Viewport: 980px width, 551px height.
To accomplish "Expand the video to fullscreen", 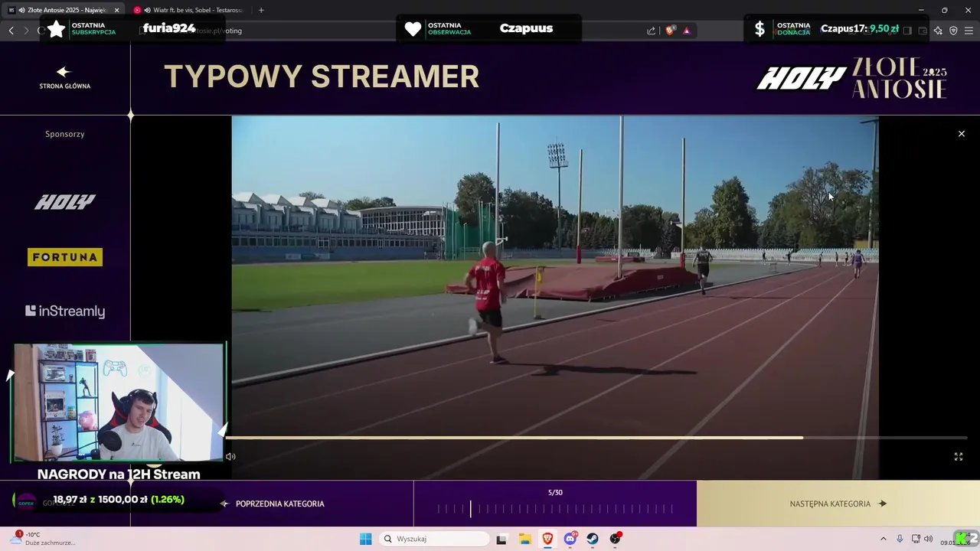I will click(x=958, y=457).
